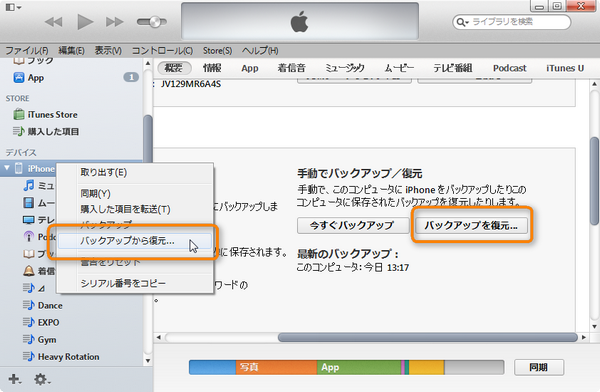Click the horizontal scrollbar left arrow

(x=158, y=337)
